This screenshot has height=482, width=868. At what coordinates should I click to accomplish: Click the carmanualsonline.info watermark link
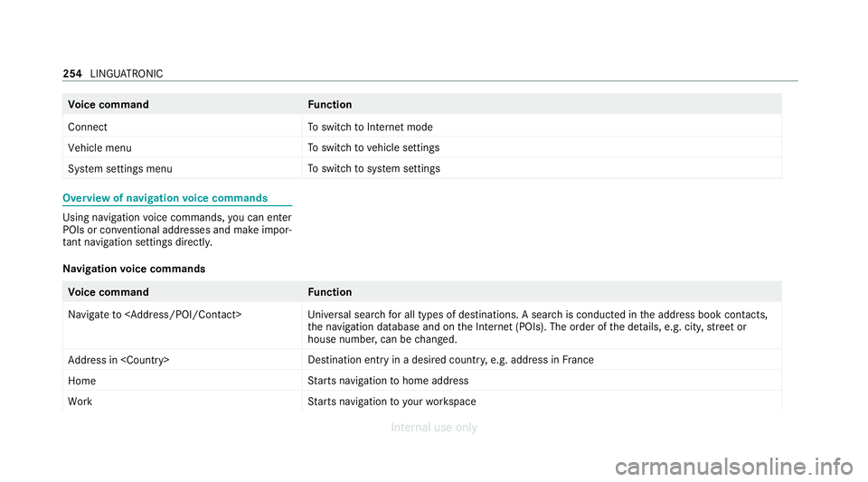pyautogui.click(x=734, y=467)
